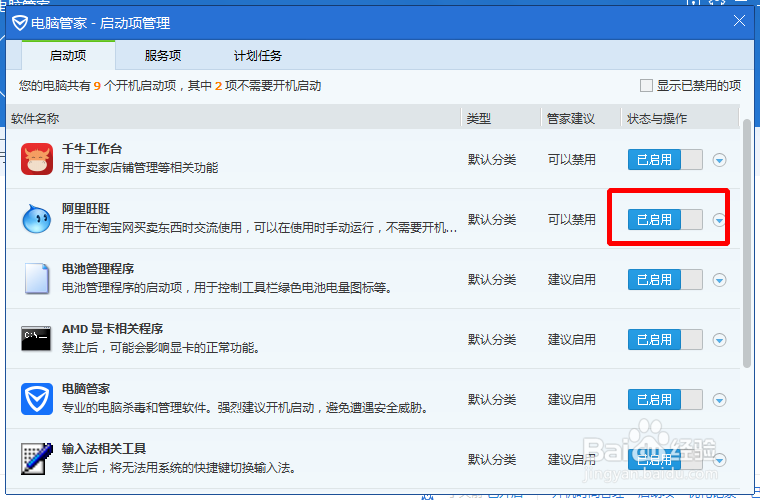The height and width of the screenshot is (500, 760).
Task: Toggle 电池管理程序 startup switch
Action: pyautogui.click(x=665, y=280)
